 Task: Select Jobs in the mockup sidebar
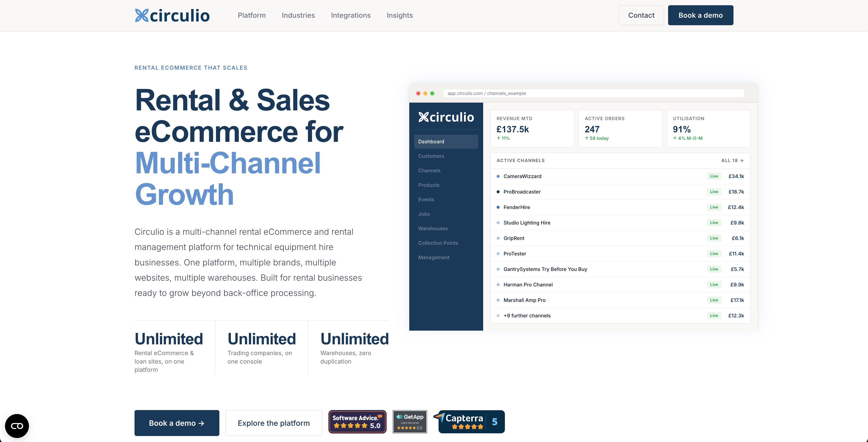click(446, 214)
